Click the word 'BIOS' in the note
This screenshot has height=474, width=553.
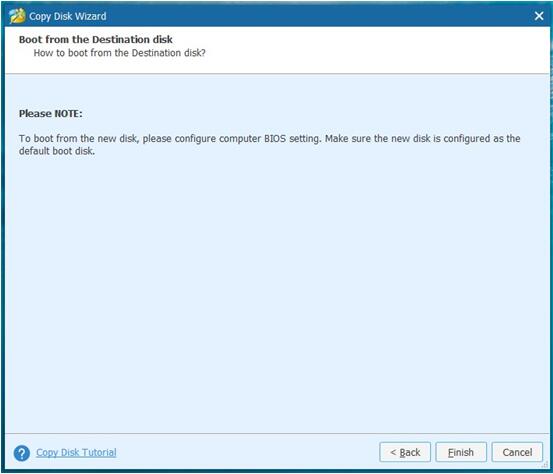click(275, 138)
